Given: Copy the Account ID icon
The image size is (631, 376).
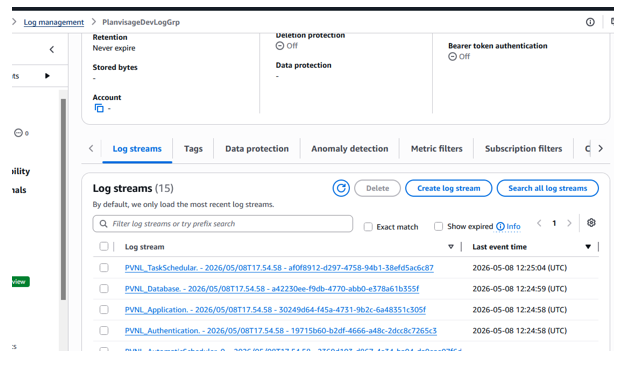Looking at the screenshot, I should tap(99, 108).
